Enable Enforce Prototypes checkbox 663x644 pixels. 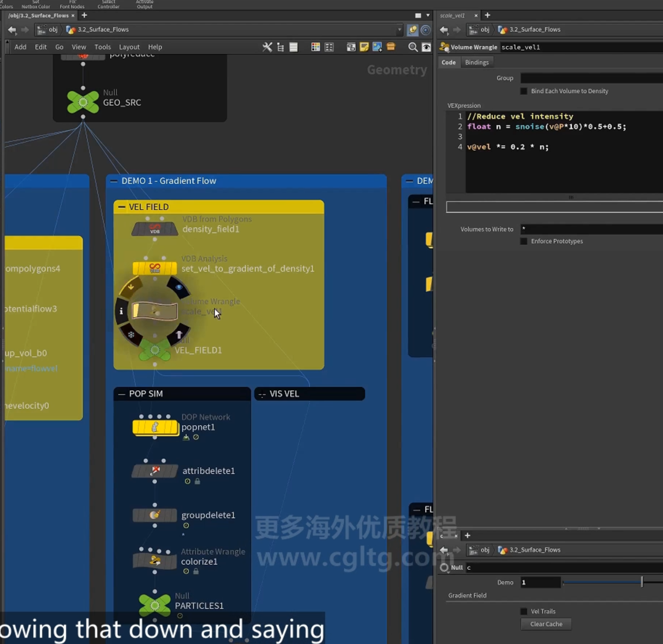(x=524, y=241)
